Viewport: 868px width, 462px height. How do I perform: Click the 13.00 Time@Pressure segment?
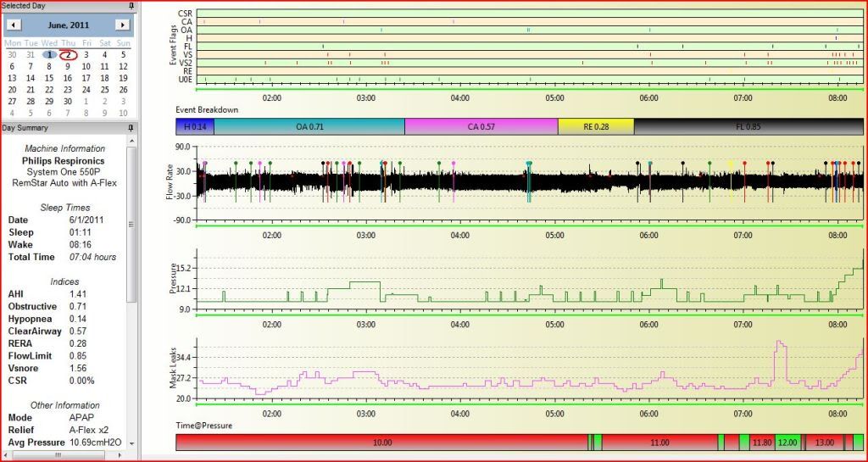tap(824, 443)
